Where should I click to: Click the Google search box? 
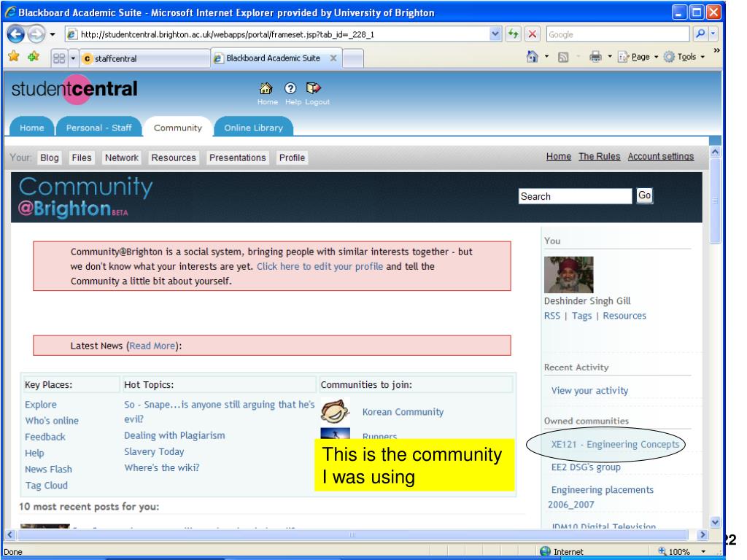618,34
